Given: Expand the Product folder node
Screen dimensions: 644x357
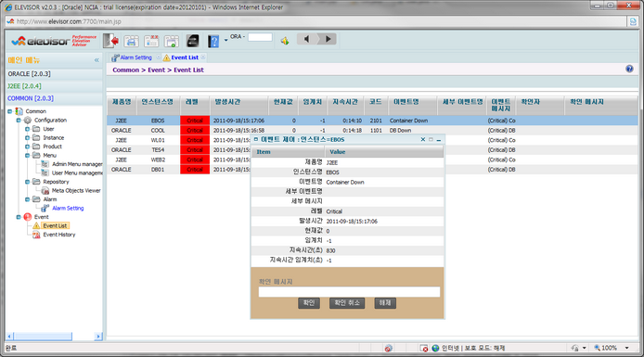Looking at the screenshot, I should click(27, 147).
